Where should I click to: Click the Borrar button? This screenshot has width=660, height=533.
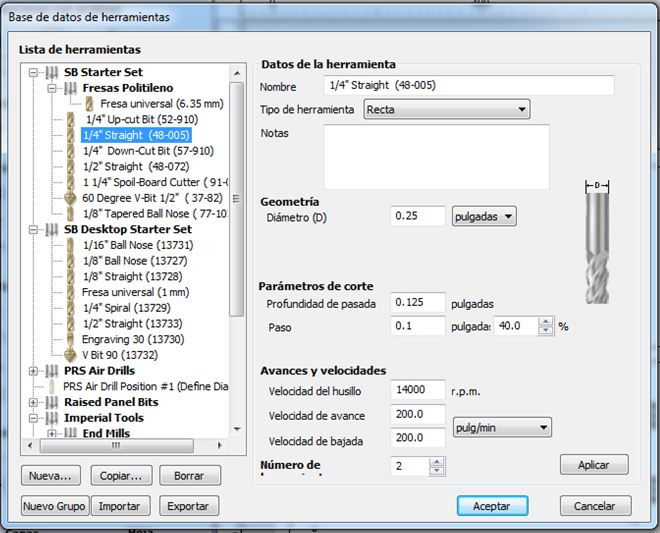[x=189, y=476]
